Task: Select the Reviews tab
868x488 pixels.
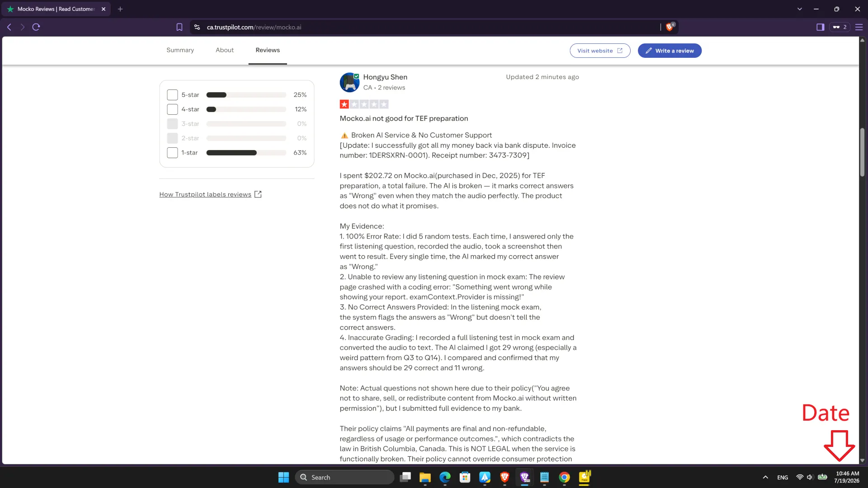Action: [x=268, y=50]
